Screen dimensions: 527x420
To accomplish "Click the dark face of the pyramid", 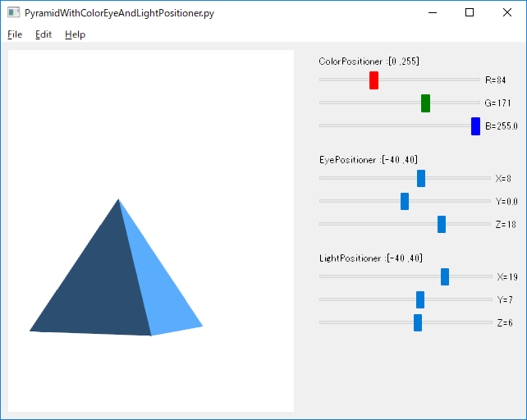I will click(x=96, y=289).
